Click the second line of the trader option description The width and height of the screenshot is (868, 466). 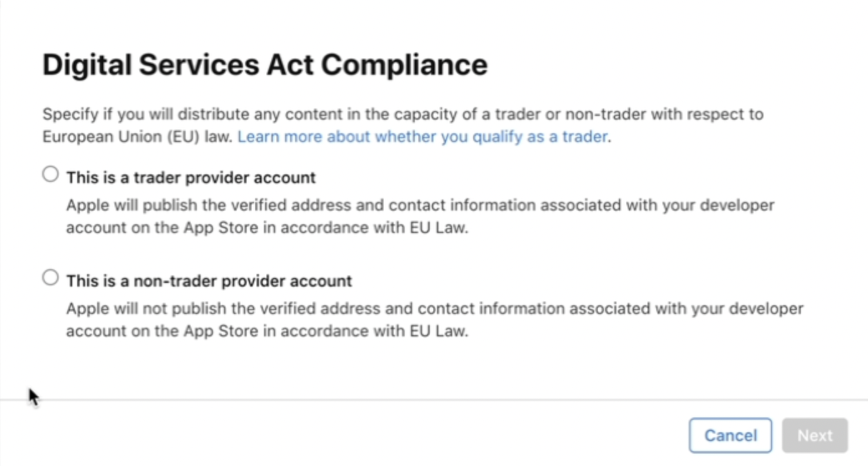click(x=267, y=227)
